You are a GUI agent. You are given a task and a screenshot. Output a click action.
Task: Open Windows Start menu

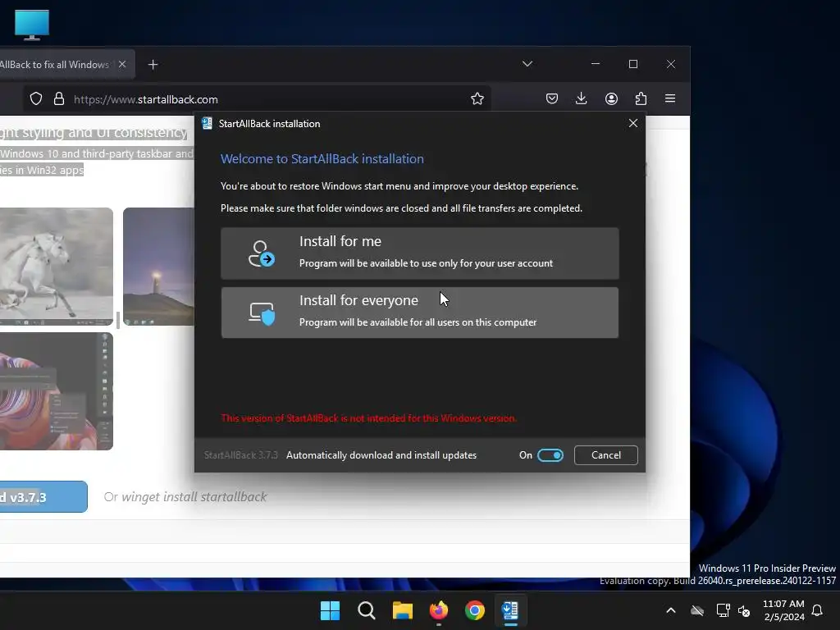(330, 610)
